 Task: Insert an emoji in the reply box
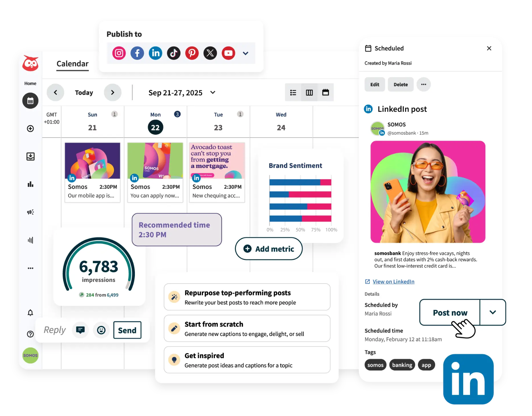pyautogui.click(x=101, y=330)
